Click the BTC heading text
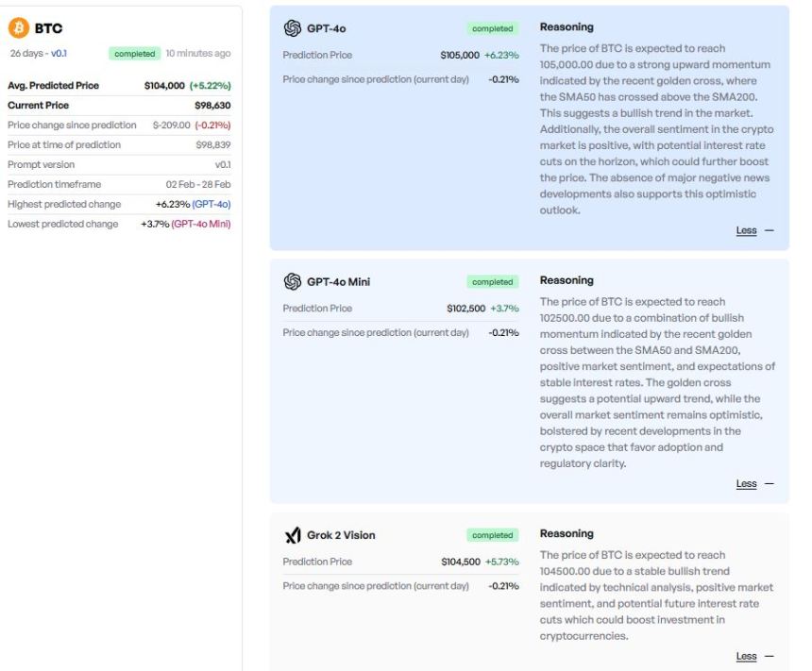Image resolution: width=812 pixels, height=671 pixels. 49,28
